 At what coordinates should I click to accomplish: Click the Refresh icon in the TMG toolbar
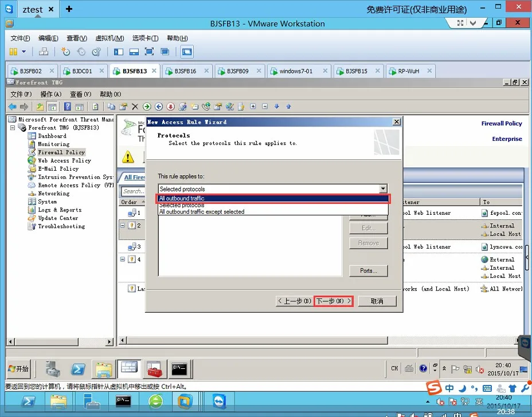95,107
